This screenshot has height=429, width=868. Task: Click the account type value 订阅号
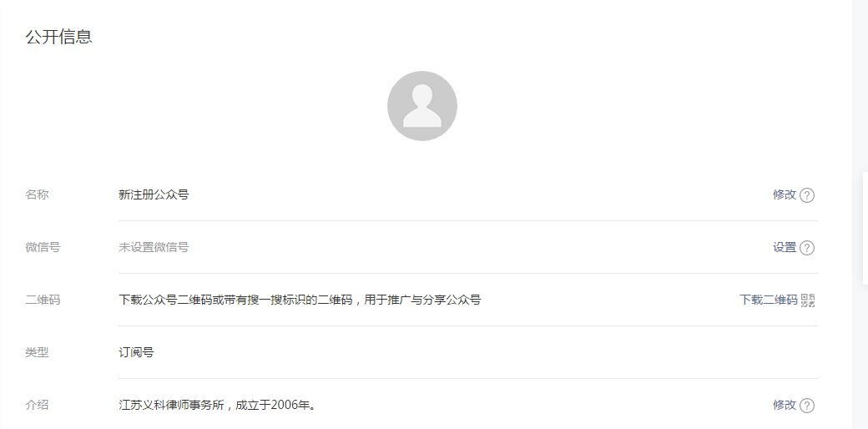click(136, 352)
